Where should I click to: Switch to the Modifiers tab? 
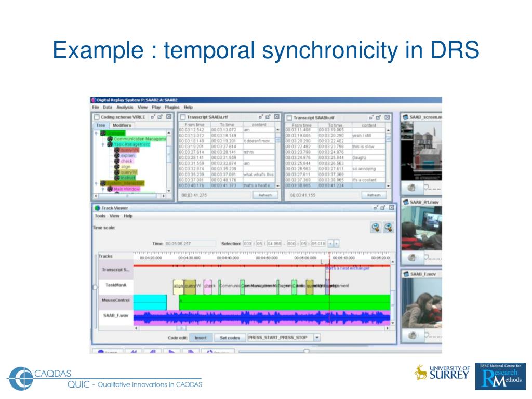tap(122, 125)
